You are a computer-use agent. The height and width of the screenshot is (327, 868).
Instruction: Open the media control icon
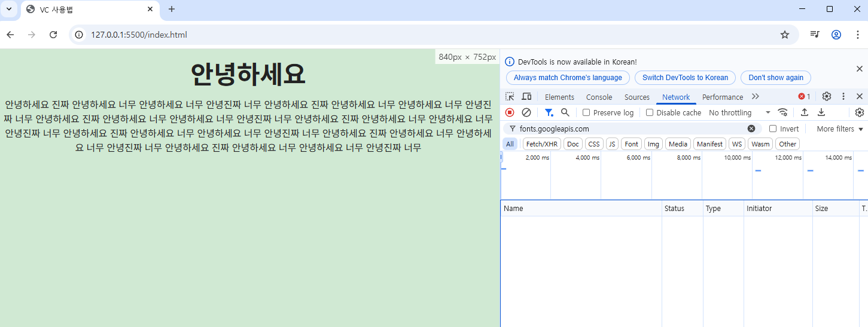[815, 35]
